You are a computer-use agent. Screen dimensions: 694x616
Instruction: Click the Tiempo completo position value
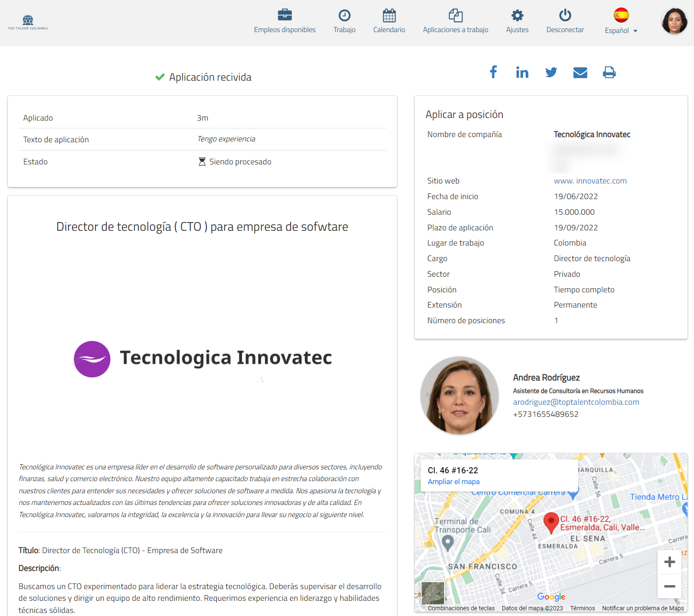584,290
